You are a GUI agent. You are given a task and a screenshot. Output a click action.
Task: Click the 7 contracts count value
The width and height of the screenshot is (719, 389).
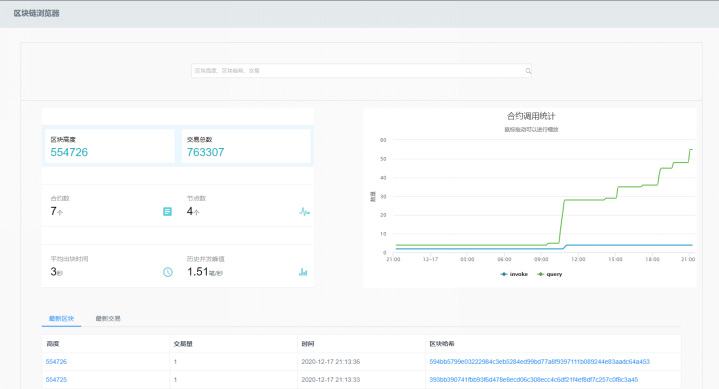[x=53, y=211]
